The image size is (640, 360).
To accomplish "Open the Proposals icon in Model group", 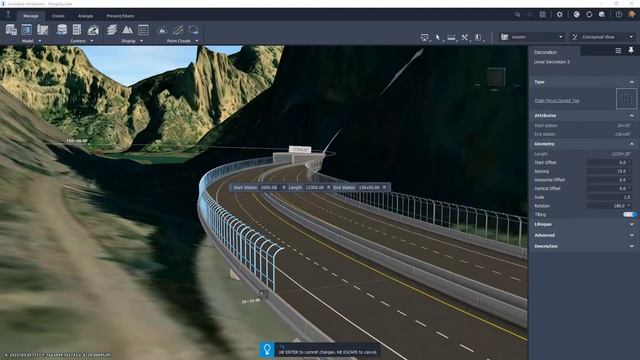I will coord(42,30).
